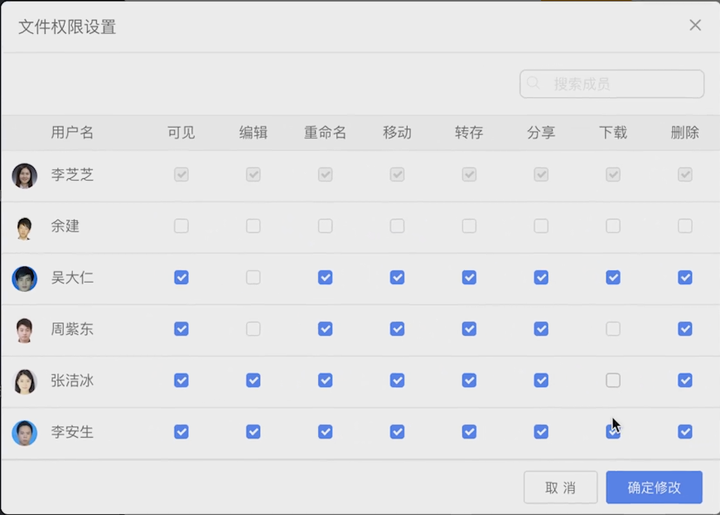Click 李芝芝's avatar

coord(24,175)
